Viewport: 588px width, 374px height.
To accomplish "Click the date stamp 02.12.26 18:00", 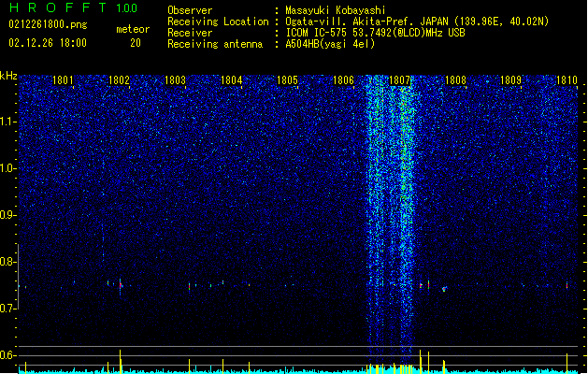I will 48,43.
